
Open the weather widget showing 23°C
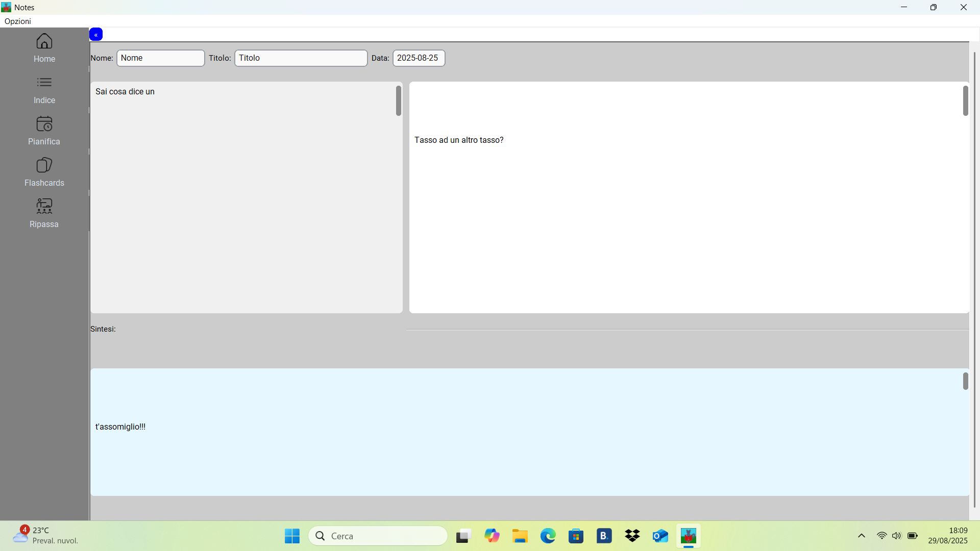coord(46,536)
